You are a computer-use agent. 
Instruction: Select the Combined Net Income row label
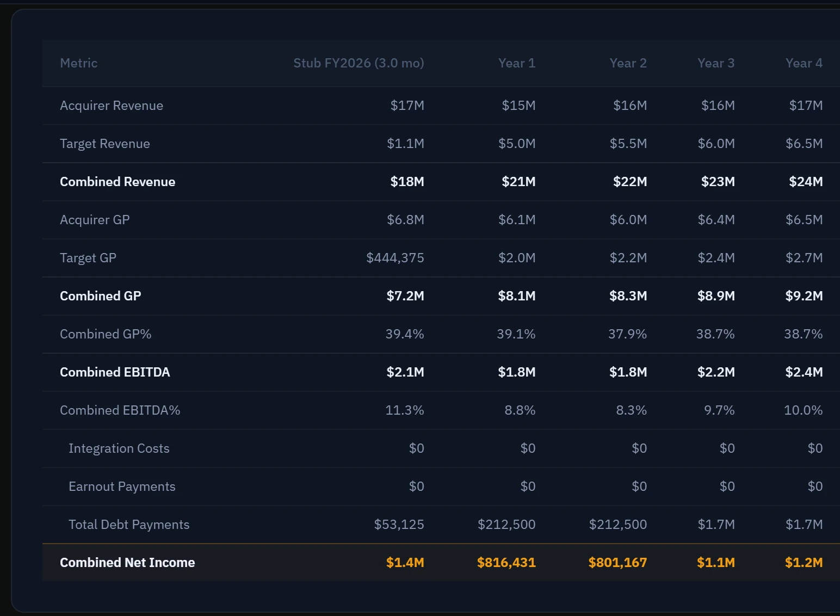click(x=127, y=563)
